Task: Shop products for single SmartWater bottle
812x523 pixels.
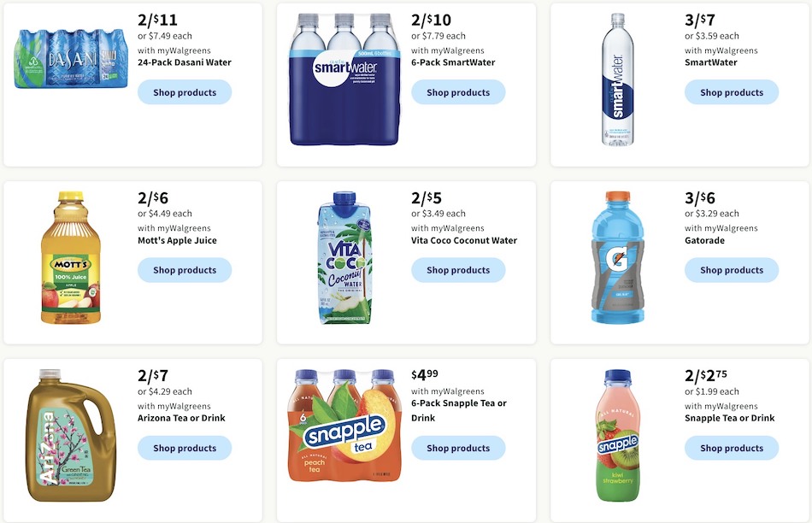Action: [x=731, y=92]
